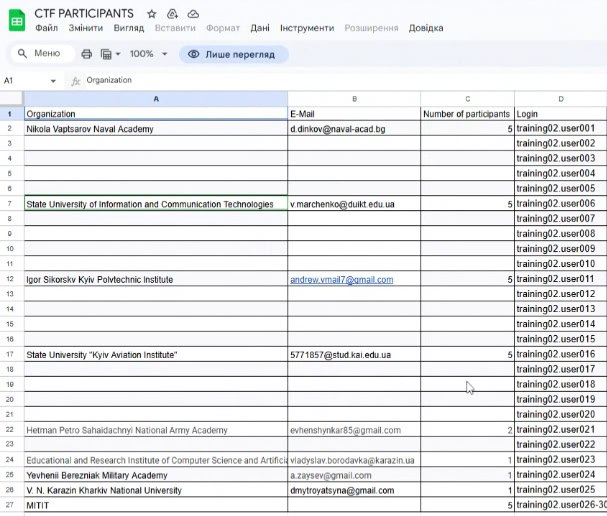The height and width of the screenshot is (516, 607).
Task: Click the move to folder icon
Action: point(172,13)
